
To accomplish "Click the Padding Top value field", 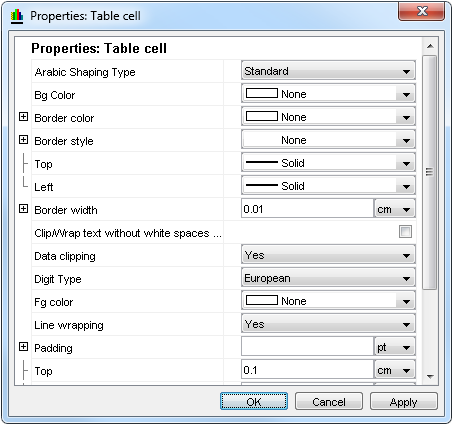I will [x=307, y=370].
